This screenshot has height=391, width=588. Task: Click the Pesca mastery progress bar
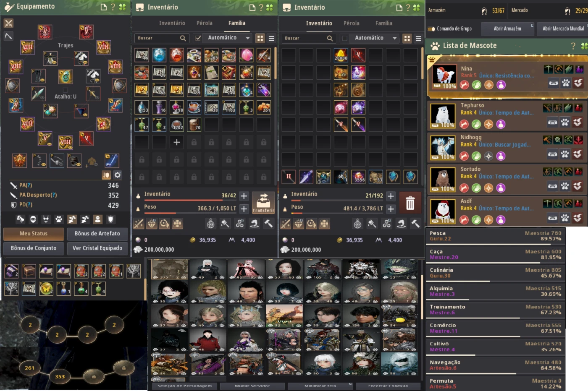(495, 244)
